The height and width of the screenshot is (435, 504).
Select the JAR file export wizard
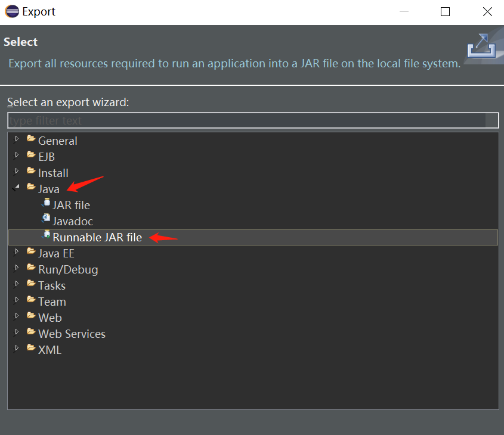click(x=71, y=205)
